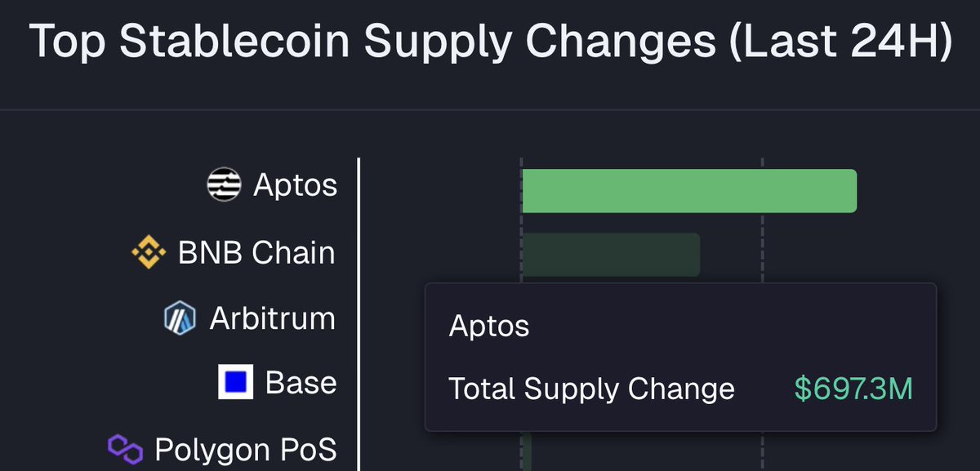Click the Aptos striped circle icon

pyautogui.click(x=224, y=184)
